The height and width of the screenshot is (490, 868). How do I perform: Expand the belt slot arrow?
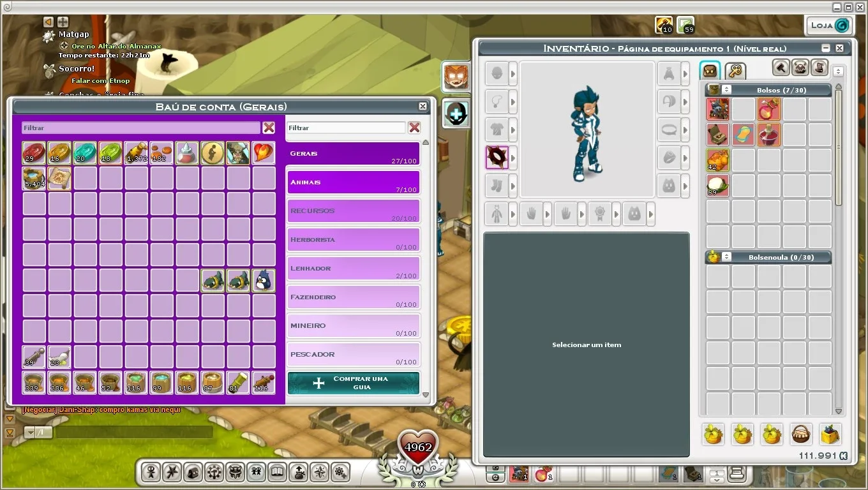pyautogui.click(x=685, y=130)
